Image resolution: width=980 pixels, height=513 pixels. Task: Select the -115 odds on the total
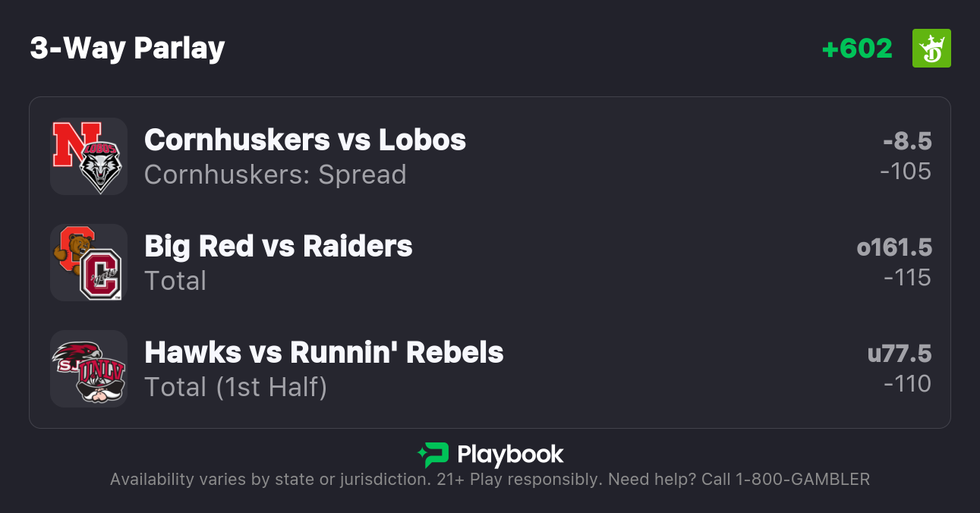coord(907,278)
